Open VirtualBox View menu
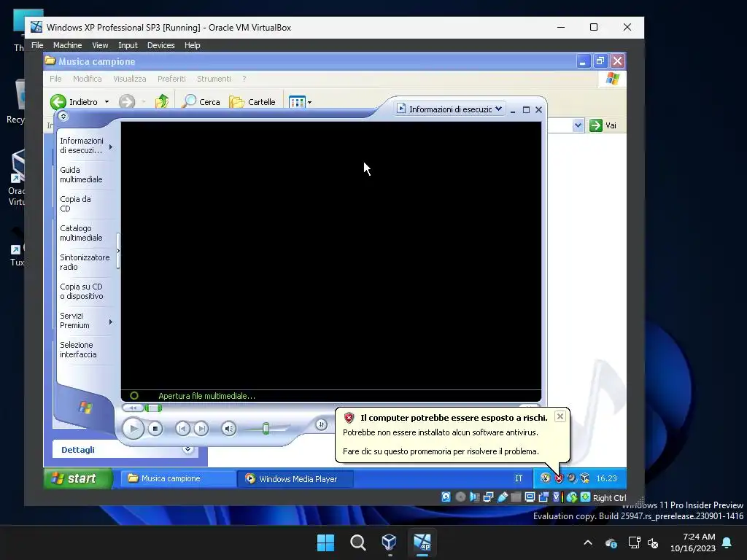 100,45
